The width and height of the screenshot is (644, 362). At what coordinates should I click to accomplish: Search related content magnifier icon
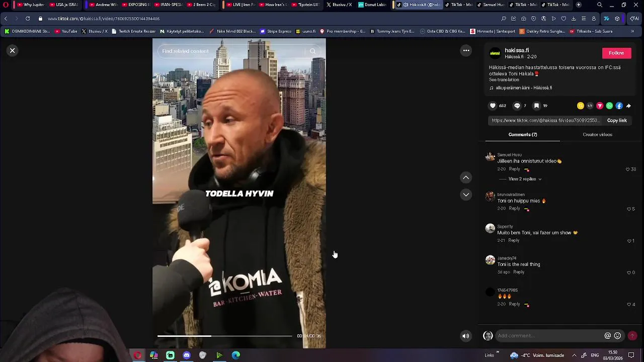(x=312, y=51)
